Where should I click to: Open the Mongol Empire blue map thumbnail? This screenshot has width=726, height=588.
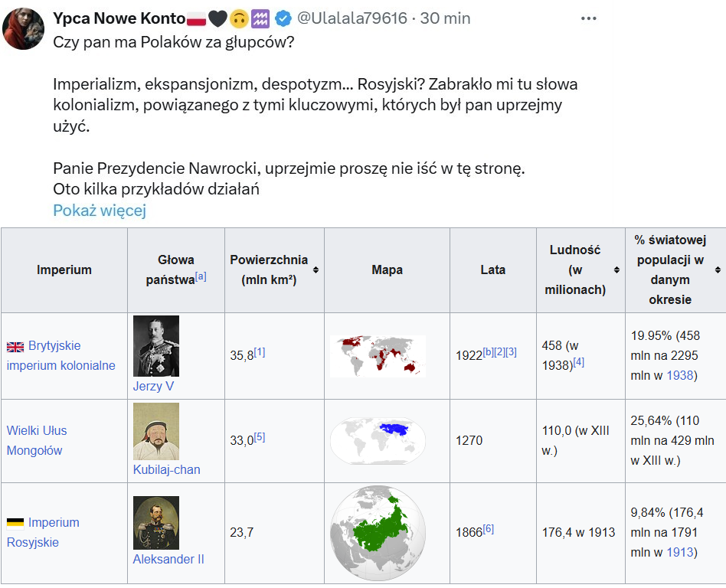[378, 441]
